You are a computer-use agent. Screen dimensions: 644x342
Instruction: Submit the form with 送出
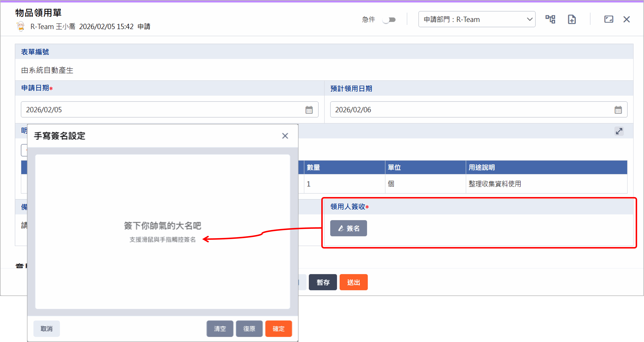(x=354, y=282)
